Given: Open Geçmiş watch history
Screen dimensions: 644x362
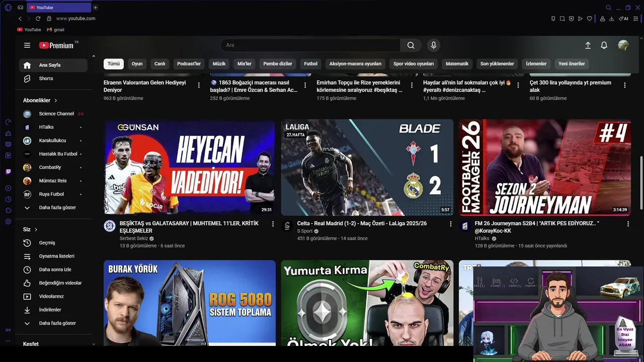Looking at the screenshot, I should [53, 243].
